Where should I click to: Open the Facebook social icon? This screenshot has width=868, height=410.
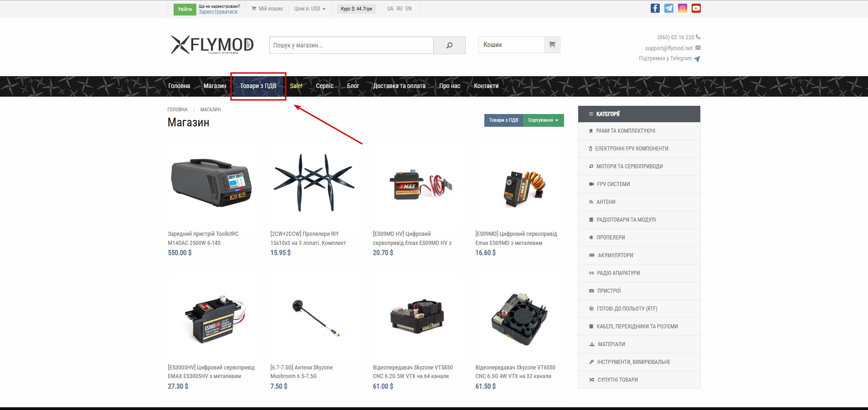(655, 8)
